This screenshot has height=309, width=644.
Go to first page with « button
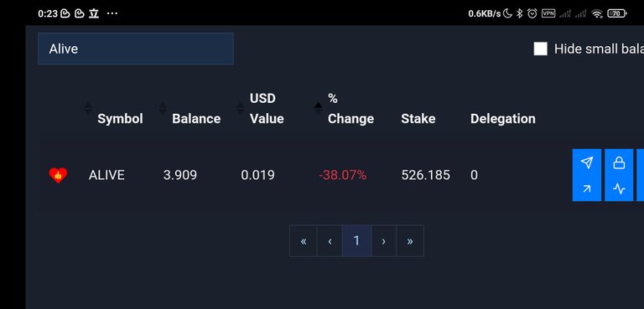303,241
